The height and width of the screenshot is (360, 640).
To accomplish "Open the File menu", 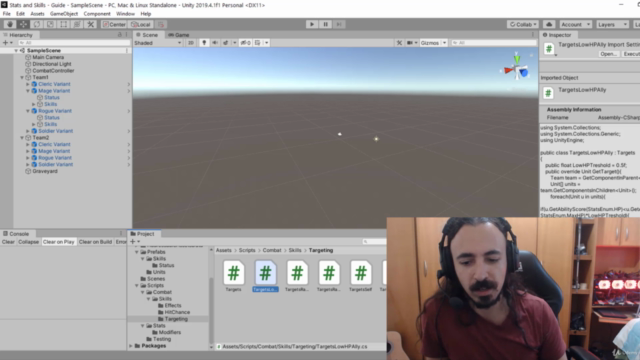I will tap(7, 13).
